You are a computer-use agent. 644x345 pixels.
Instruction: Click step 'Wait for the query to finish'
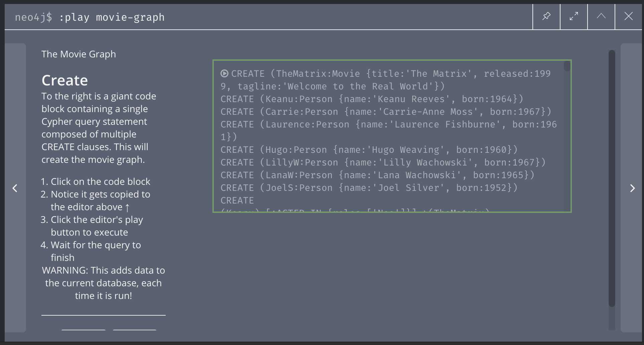click(x=96, y=251)
